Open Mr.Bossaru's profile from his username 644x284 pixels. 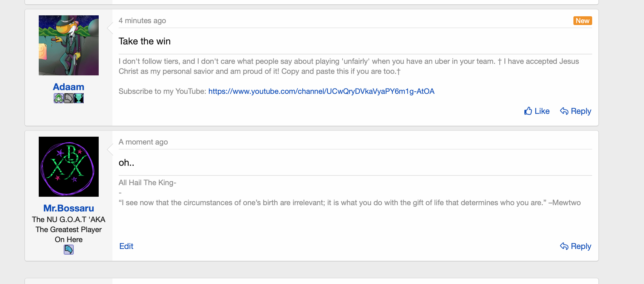tap(68, 208)
